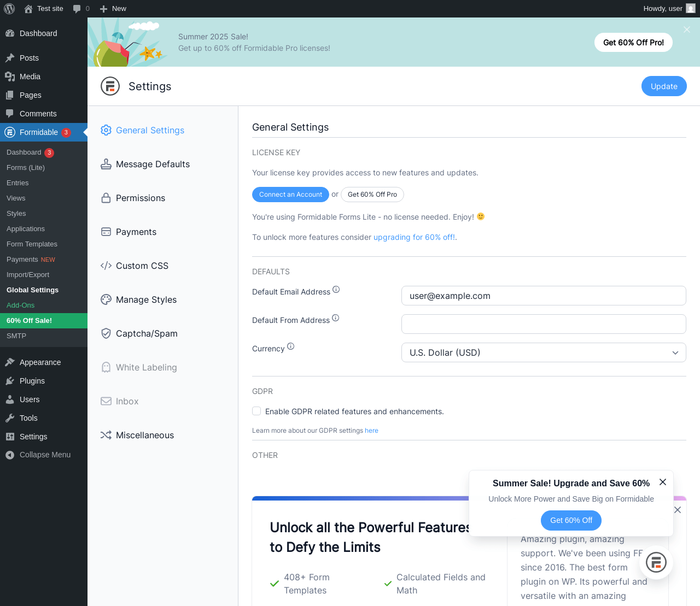Click the Inbox envelope icon

(106, 401)
